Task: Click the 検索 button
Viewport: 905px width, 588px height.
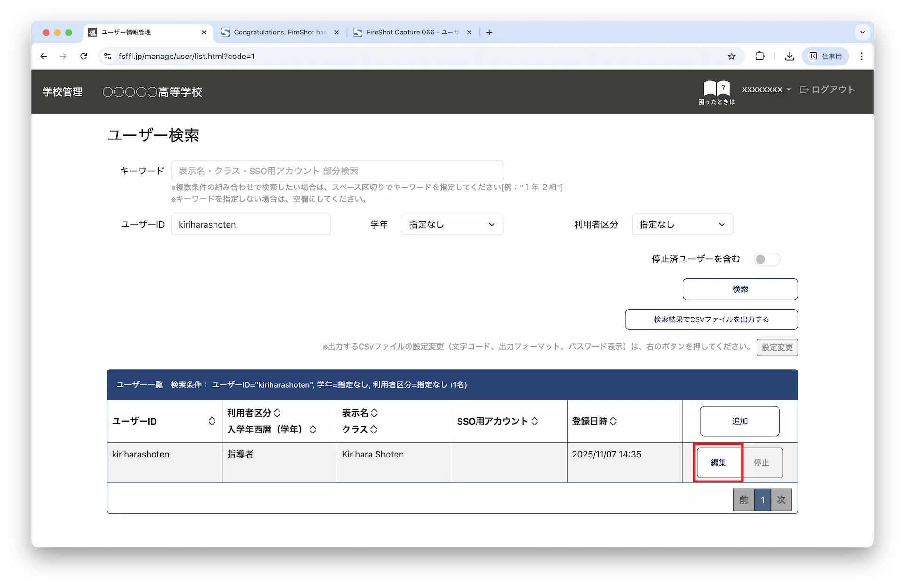Action: 740,289
